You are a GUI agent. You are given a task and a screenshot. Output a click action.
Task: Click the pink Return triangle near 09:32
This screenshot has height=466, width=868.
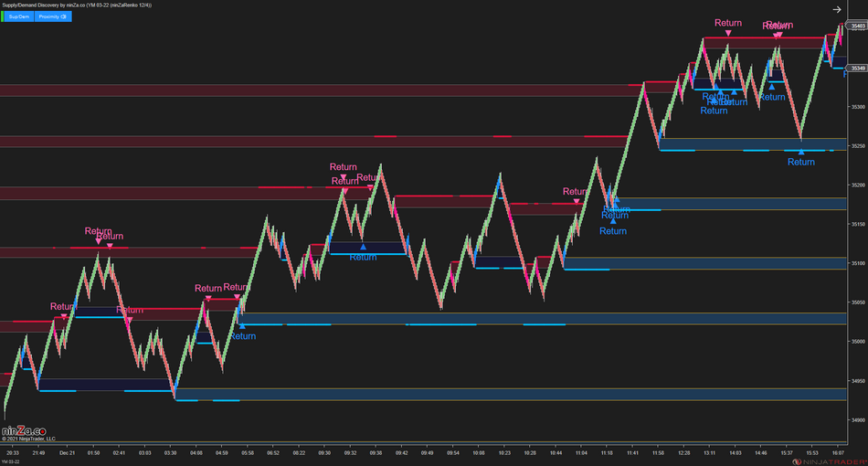[344, 177]
